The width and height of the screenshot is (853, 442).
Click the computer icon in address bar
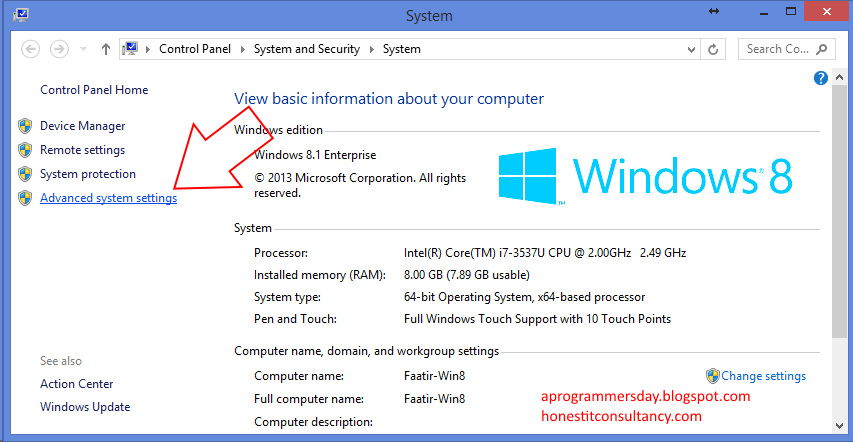[130, 49]
